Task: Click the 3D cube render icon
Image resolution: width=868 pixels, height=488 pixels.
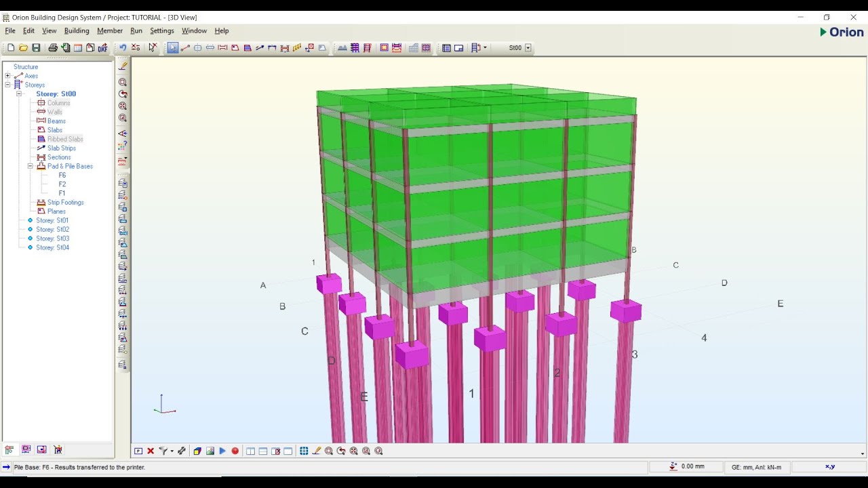Action: (x=197, y=451)
